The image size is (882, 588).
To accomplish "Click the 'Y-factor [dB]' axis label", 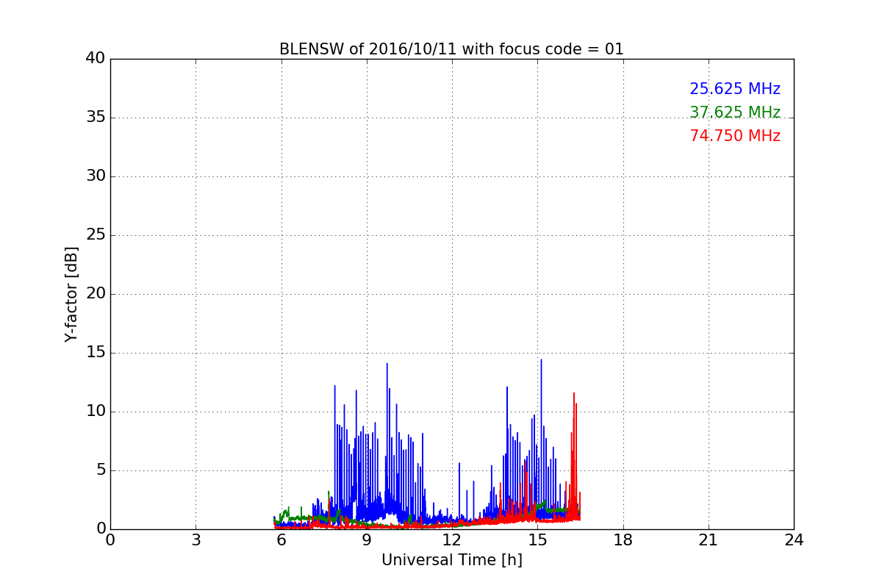I will coord(71,294).
